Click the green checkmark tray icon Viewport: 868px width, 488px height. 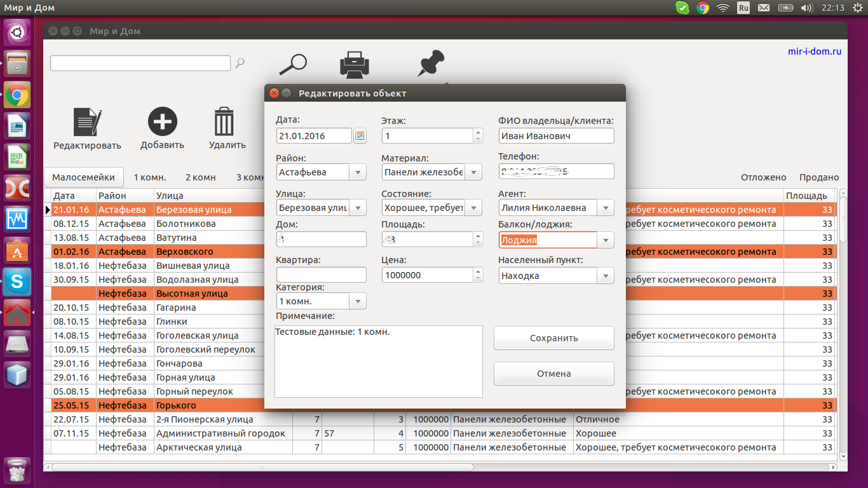pos(682,8)
